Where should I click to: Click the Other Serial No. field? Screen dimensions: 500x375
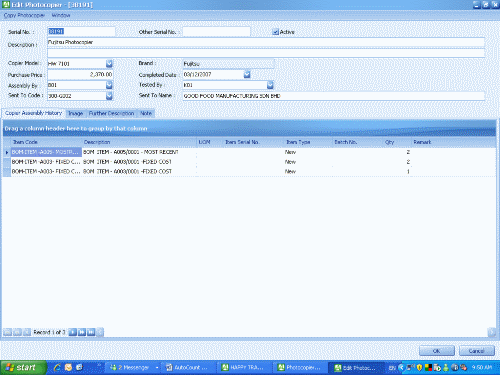coord(216,32)
